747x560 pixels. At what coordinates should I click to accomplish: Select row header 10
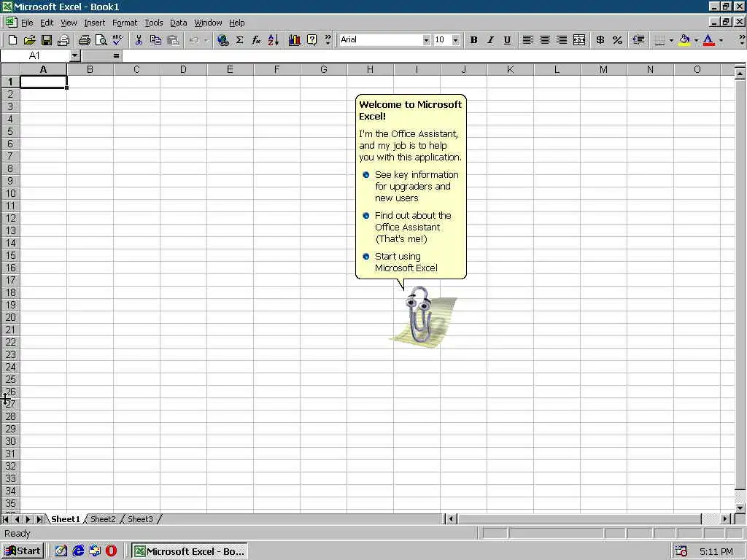pos(10,193)
